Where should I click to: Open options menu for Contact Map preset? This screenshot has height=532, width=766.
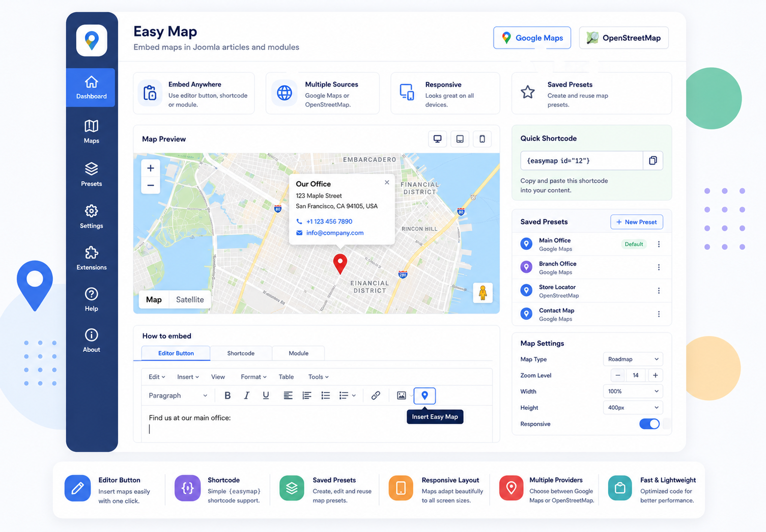[x=659, y=314]
